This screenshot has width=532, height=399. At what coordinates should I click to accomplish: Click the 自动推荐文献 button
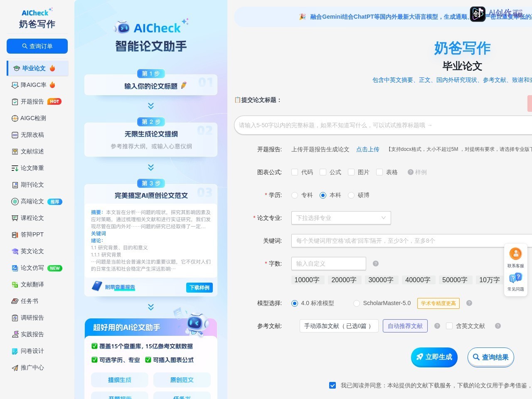click(405, 326)
